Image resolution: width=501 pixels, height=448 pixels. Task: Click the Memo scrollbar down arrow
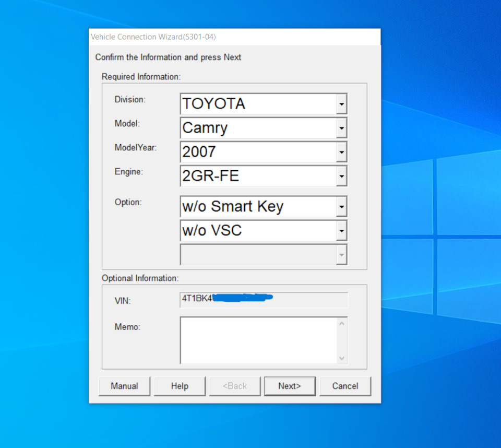click(342, 358)
